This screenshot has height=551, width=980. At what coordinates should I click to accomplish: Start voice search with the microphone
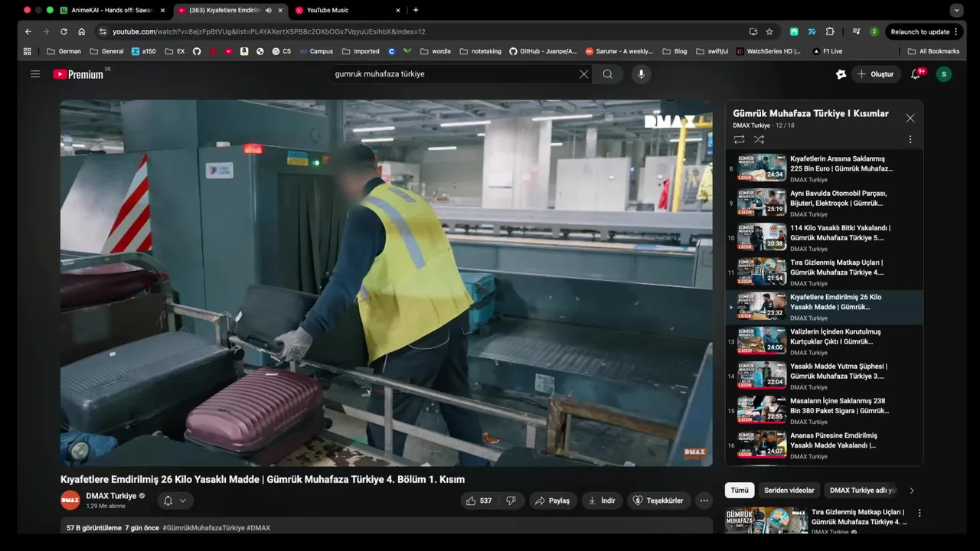642,74
